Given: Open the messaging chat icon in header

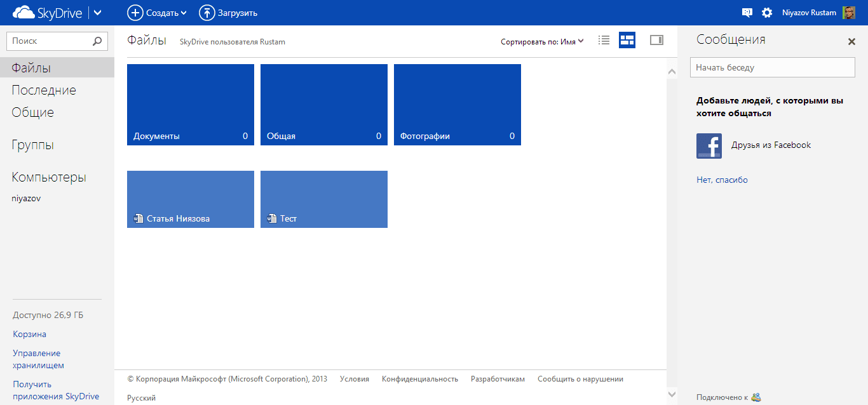Looking at the screenshot, I should tap(747, 12).
